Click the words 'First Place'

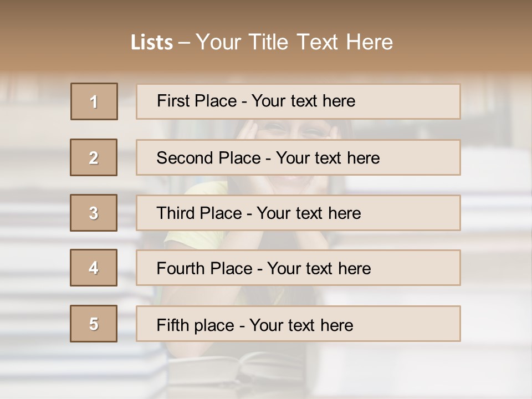(x=197, y=101)
